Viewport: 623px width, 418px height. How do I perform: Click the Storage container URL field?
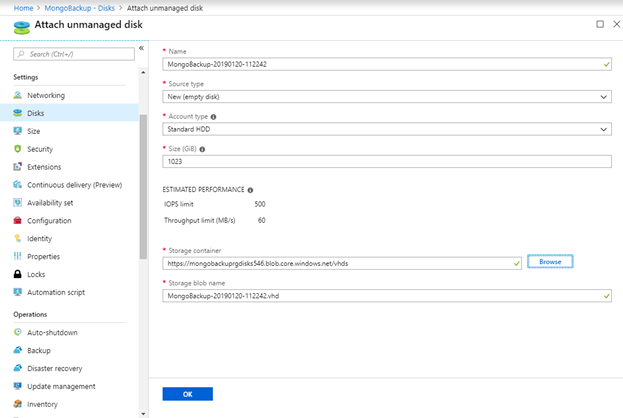[x=342, y=263]
